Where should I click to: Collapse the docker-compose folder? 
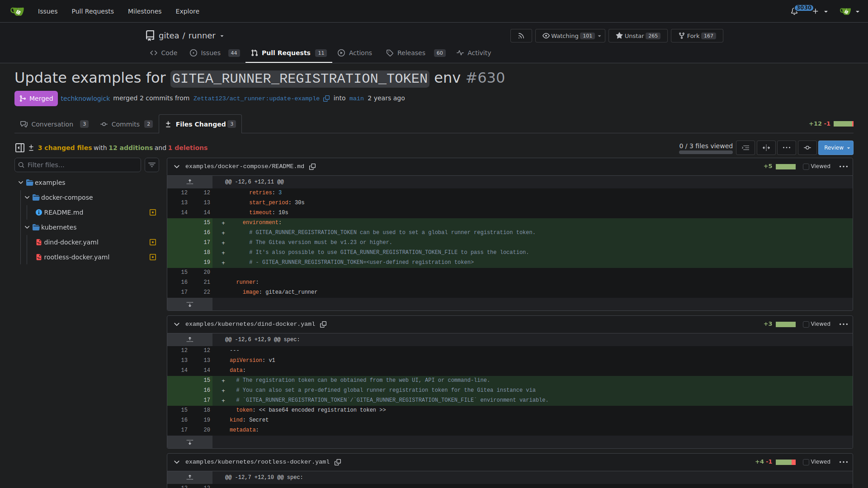(27, 197)
